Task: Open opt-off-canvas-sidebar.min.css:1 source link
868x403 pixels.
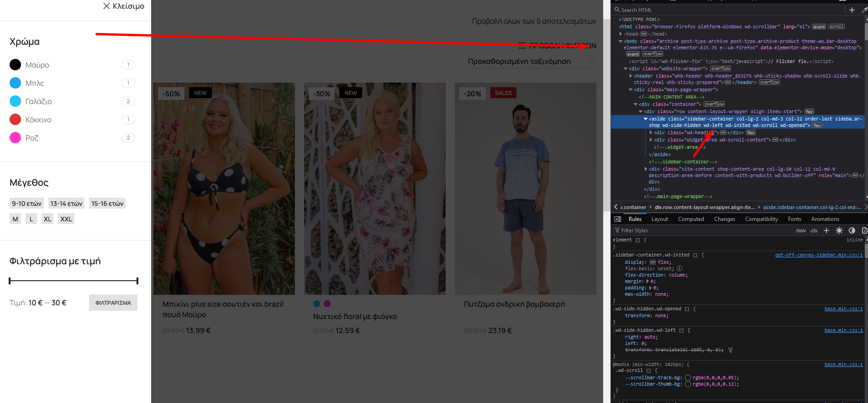Action: 819,255
